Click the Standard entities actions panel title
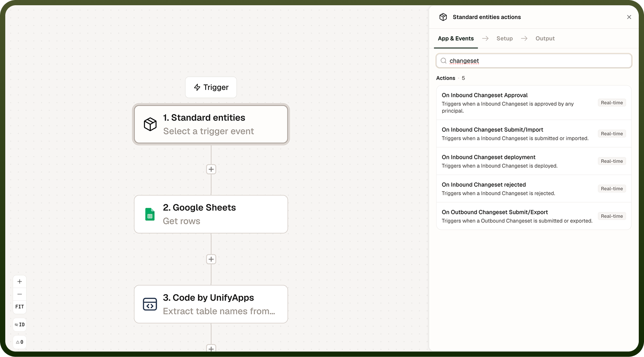 point(487,17)
